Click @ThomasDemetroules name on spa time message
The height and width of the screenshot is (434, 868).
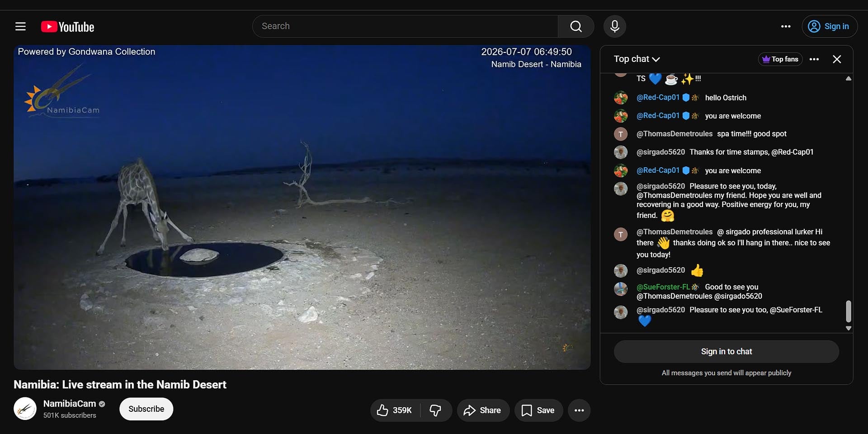click(x=675, y=134)
